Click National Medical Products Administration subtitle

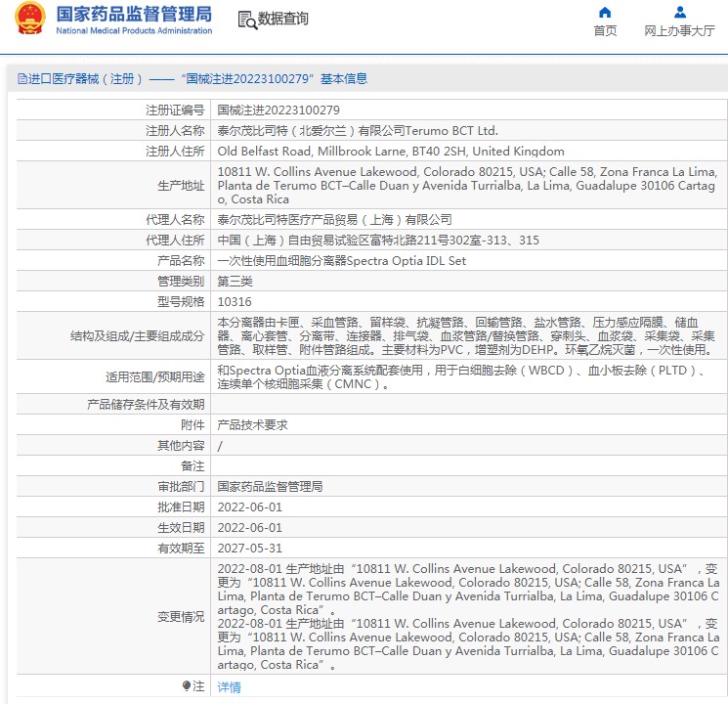click(x=134, y=30)
